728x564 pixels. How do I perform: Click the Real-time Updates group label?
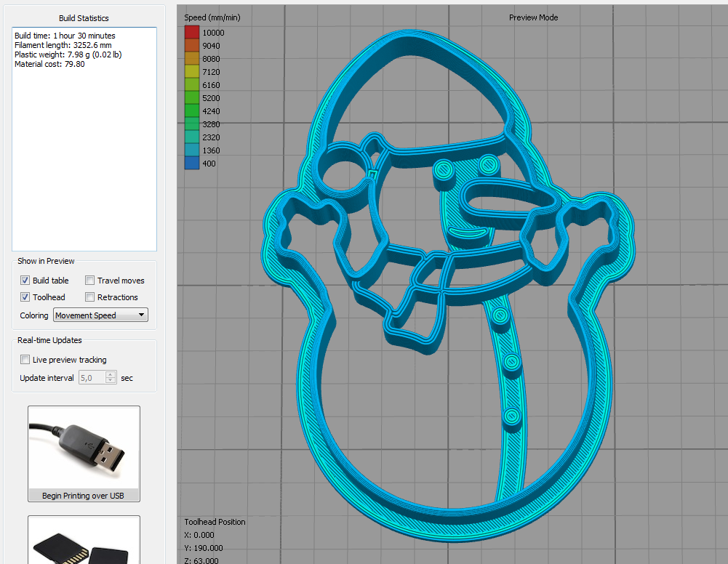[x=49, y=340]
